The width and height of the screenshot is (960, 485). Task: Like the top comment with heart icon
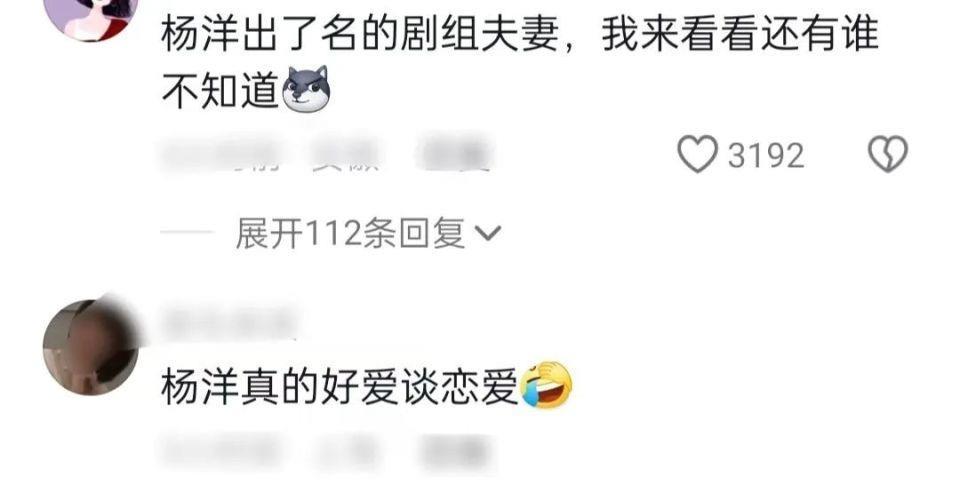click(x=697, y=154)
